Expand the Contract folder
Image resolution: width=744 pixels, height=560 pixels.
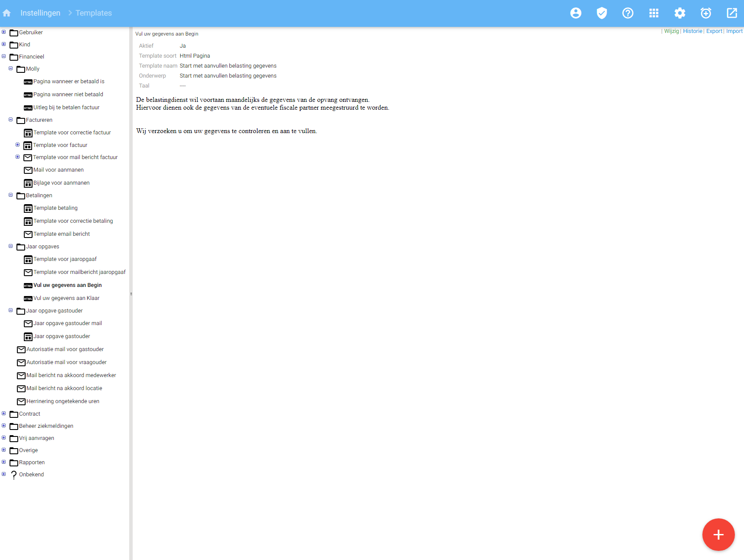pos(4,413)
